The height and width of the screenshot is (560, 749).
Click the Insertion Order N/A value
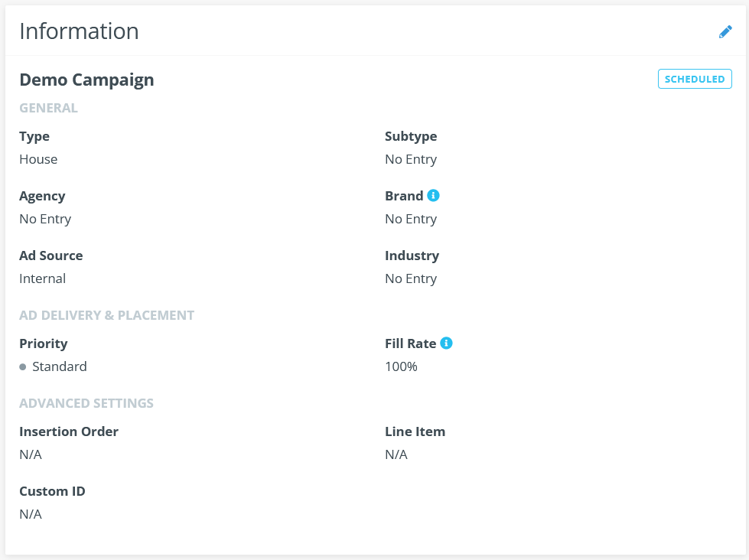(31, 454)
